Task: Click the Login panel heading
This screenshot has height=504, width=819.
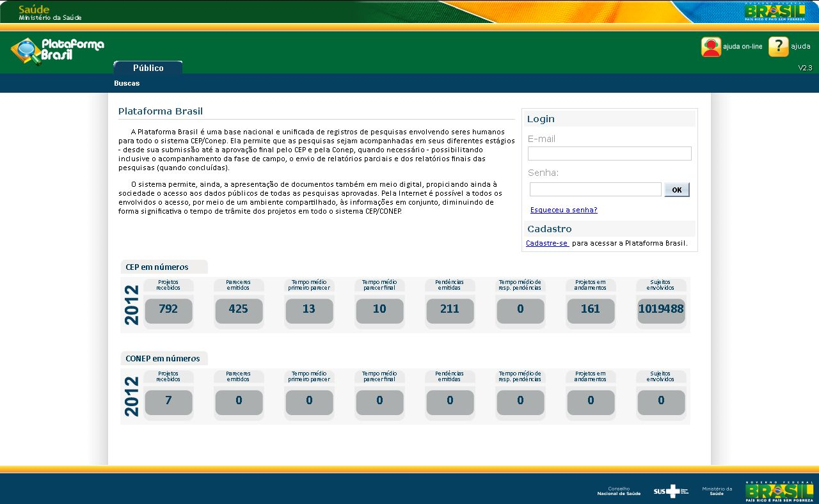Action: [541, 119]
